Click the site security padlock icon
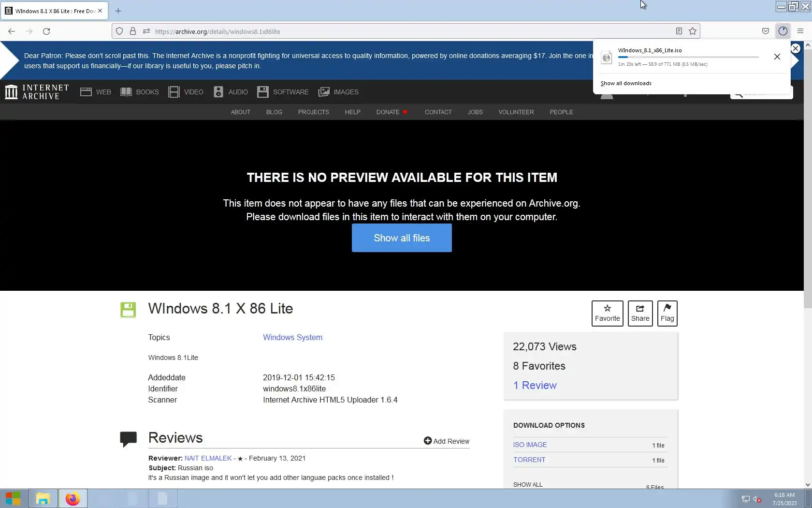Screen dimensions: 812x508 pos(133,31)
